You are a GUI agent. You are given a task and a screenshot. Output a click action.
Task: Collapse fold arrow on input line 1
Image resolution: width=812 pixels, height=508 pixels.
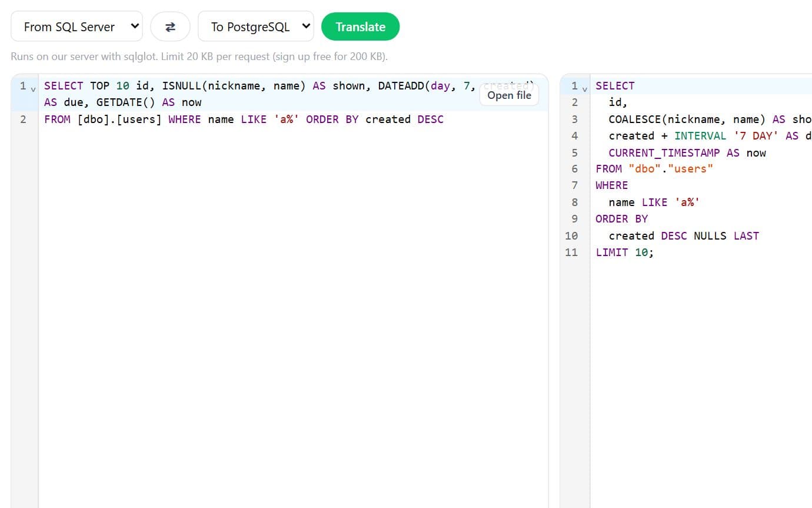(33, 89)
